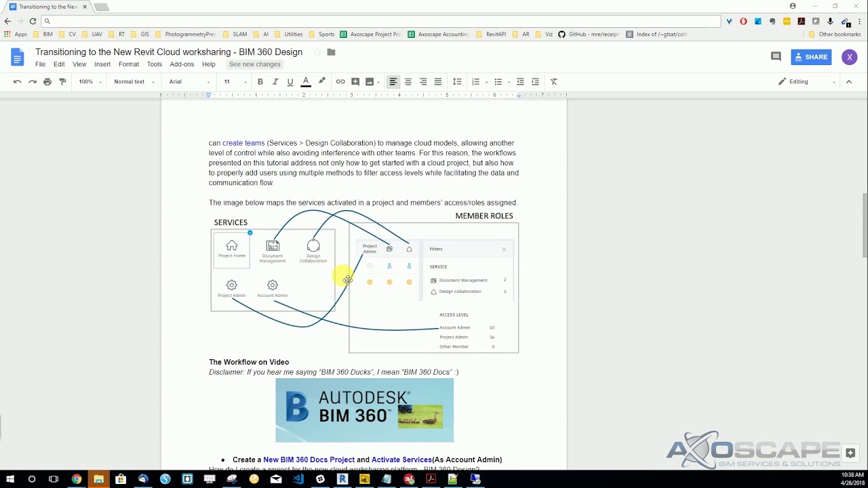The height and width of the screenshot is (488, 868).
Task: Decrease indent with toolbar icon
Action: click(520, 81)
